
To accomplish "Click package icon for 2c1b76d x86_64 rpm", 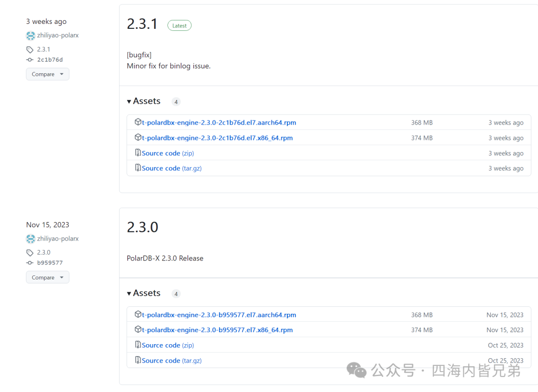I will (138, 137).
